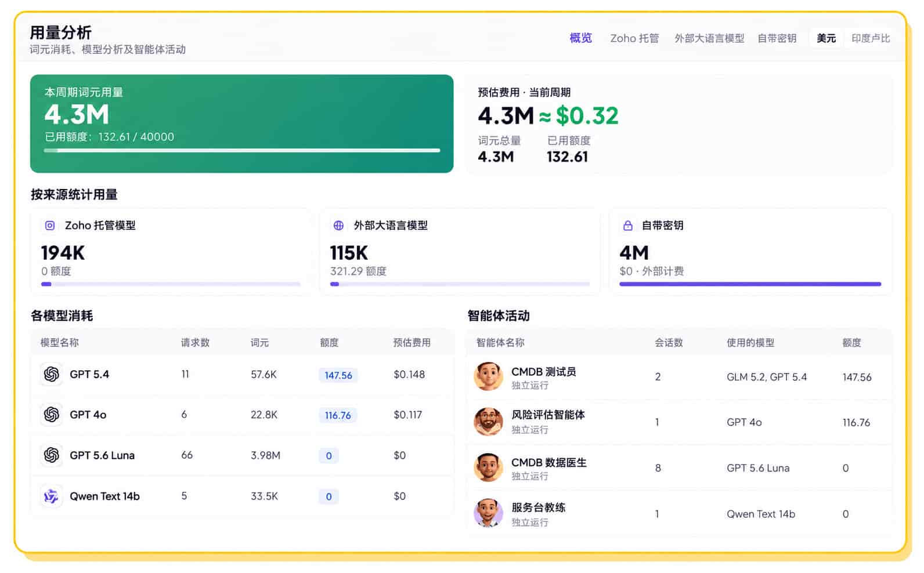Open the CMDB 数据医生 agent avatar
Viewport: 924px width, 573px height.
pyautogui.click(x=488, y=467)
